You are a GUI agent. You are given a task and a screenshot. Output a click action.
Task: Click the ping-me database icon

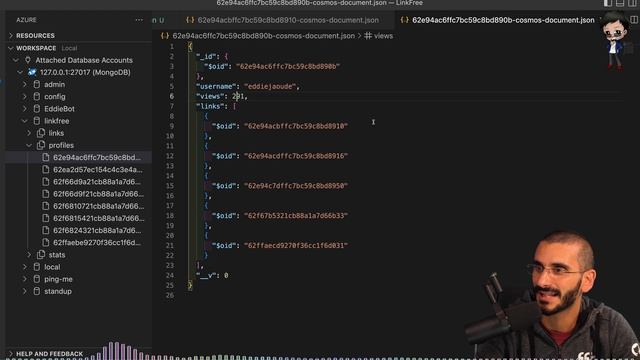coord(37,279)
